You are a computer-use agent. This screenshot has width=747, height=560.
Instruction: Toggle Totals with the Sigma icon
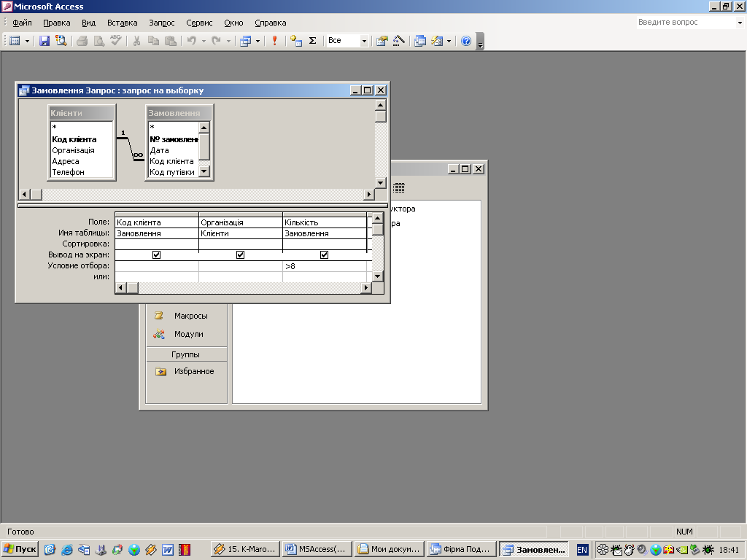coord(313,41)
